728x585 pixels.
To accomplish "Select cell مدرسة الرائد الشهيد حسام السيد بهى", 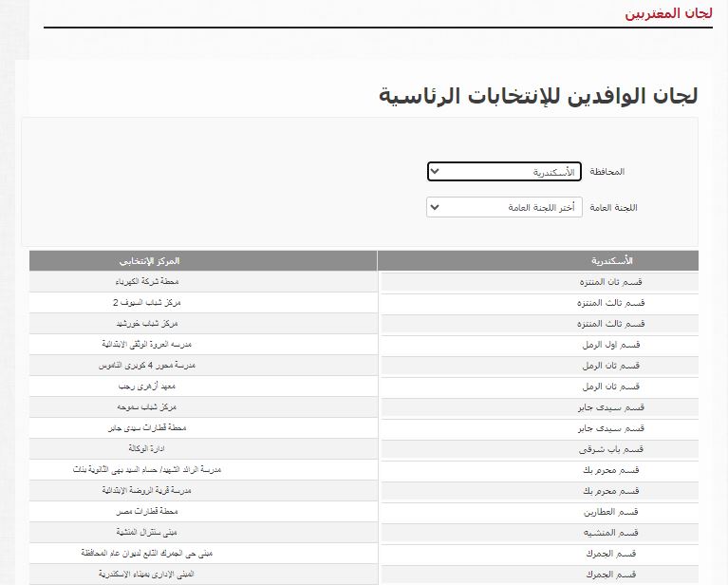I will pyautogui.click(x=203, y=470).
